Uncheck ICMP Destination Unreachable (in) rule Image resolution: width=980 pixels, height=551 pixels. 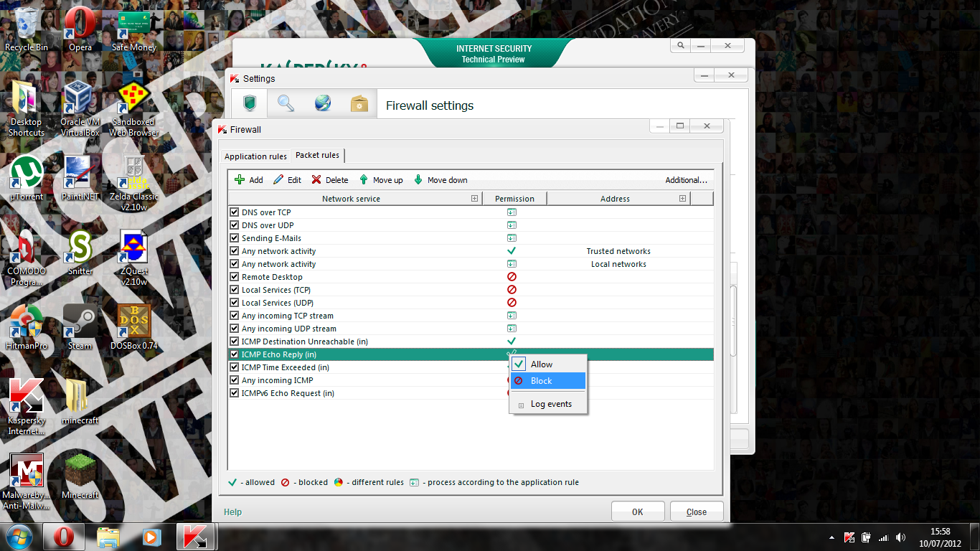click(234, 342)
